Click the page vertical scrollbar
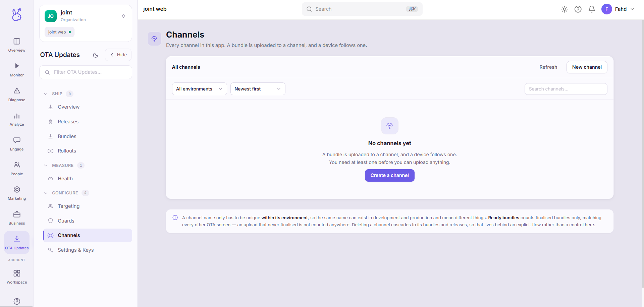This screenshot has width=644, height=307. tap(643, 153)
